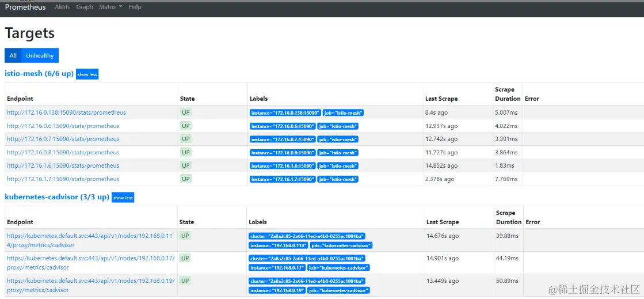Screen dimensions: 644x299
Task: Click label instance="192.168.0.114"
Action: [279, 245]
